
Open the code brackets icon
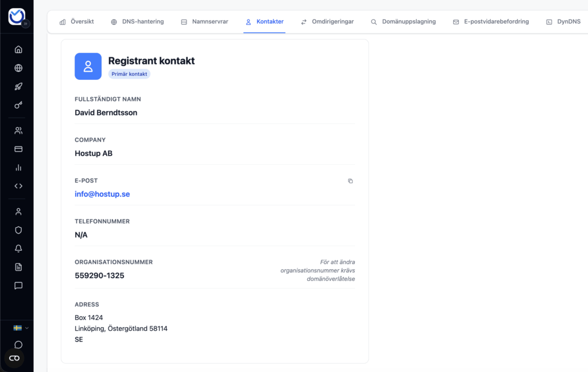point(18,186)
